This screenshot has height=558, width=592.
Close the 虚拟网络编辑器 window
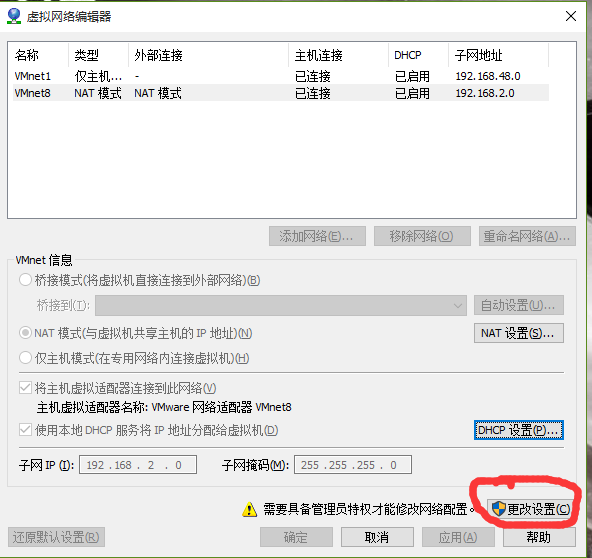coord(570,16)
